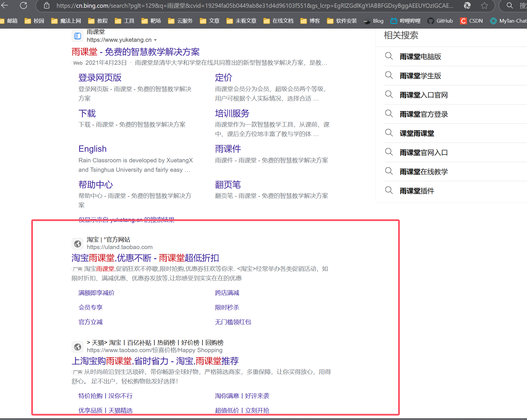Click the https://www.yuketang.cn URL text
527x420 pixels.
[x=119, y=40]
